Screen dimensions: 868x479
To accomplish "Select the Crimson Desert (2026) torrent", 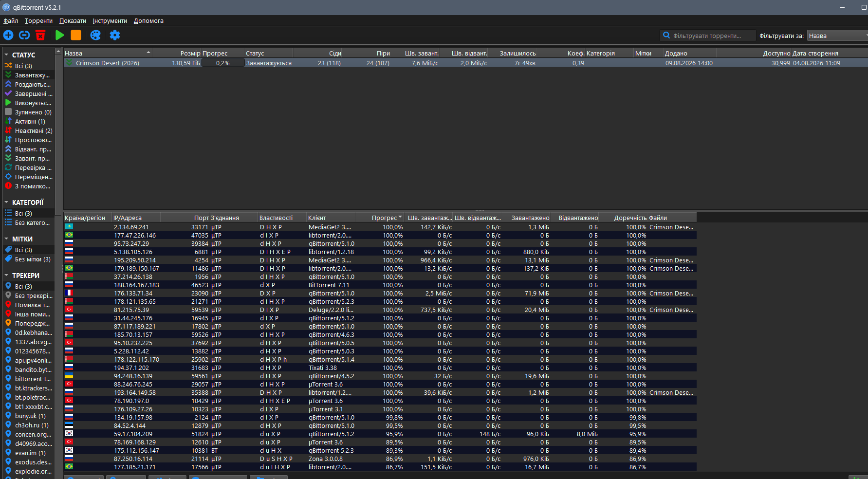I will 108,63.
